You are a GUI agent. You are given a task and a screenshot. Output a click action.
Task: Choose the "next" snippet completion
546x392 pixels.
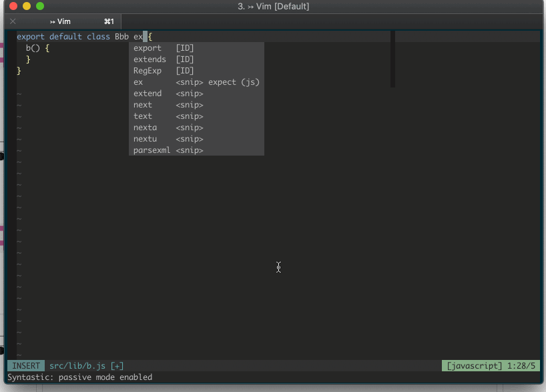pos(142,104)
